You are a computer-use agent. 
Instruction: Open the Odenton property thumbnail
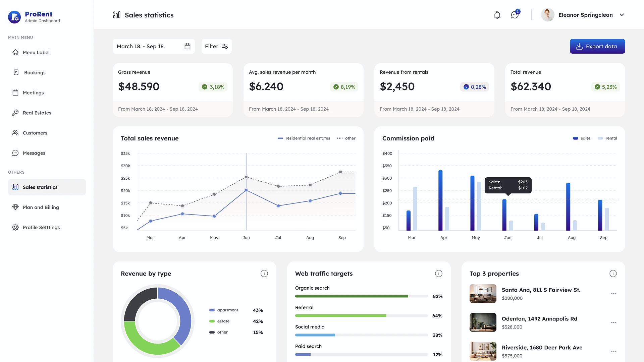(483, 322)
